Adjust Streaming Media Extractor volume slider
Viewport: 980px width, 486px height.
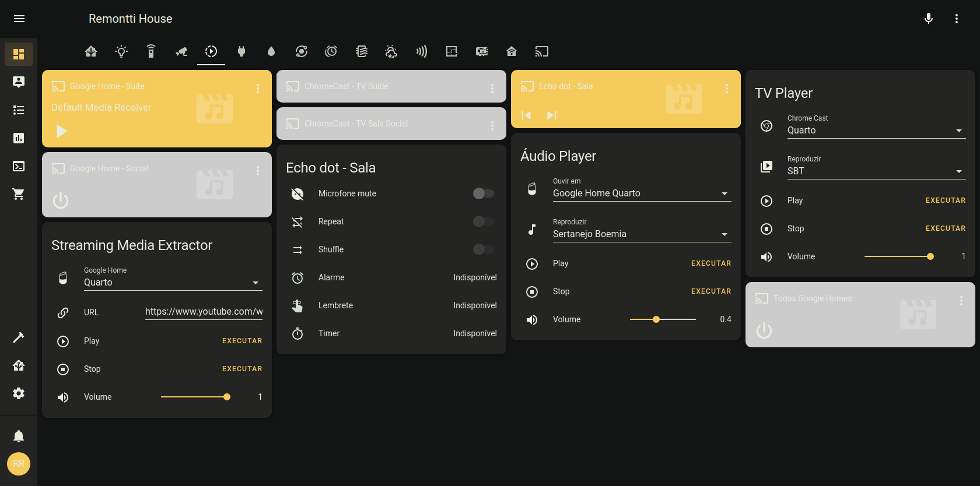coord(195,397)
